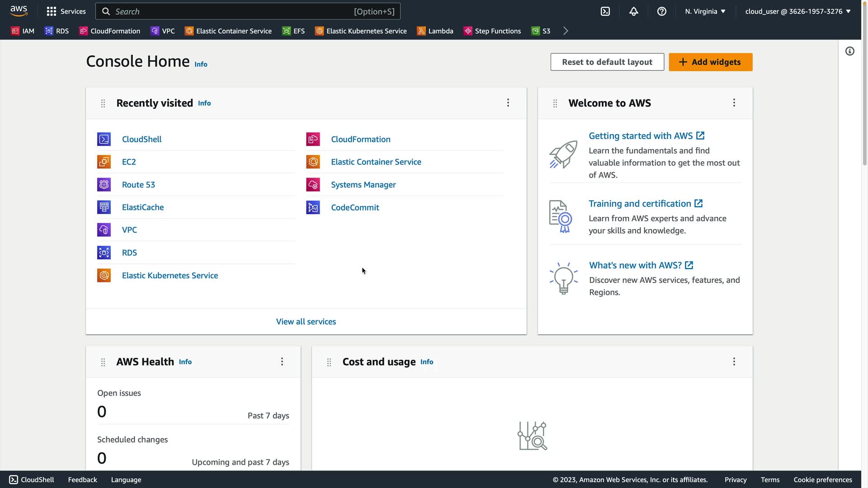The image size is (868, 488).
Task: Show more favorites with the right chevron
Action: [x=566, y=31]
